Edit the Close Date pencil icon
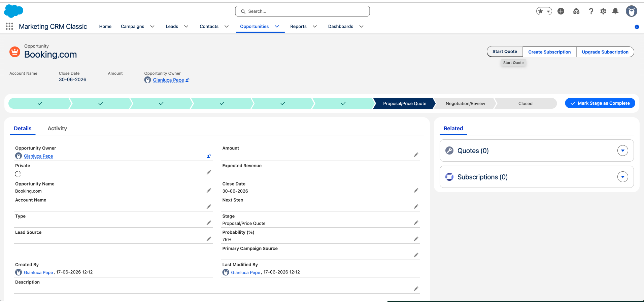This screenshot has width=644, height=302. pos(416,190)
